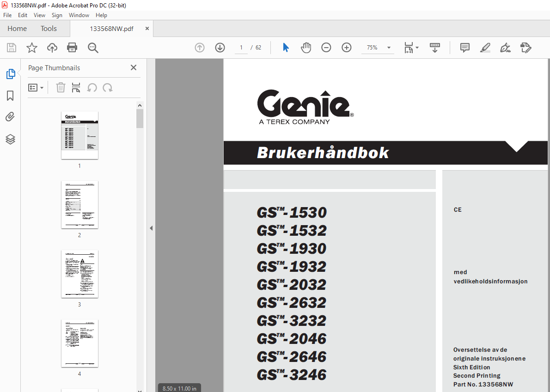550x392 pixels.
Task: Click Part No. 133568NW text
Action: 483,384
